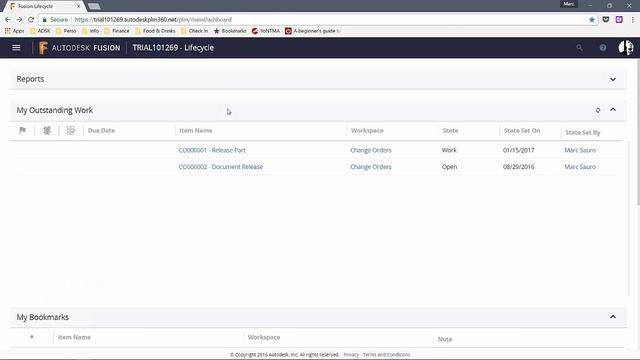Open the Privacy footer link

351,355
